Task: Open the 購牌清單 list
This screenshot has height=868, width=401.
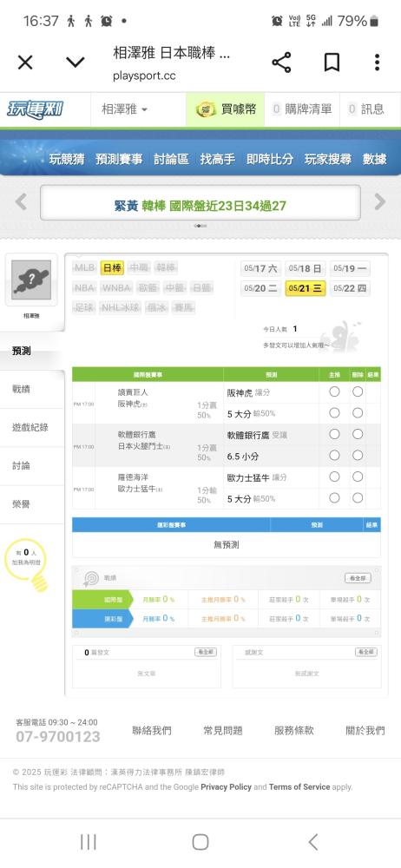Action: point(302,109)
